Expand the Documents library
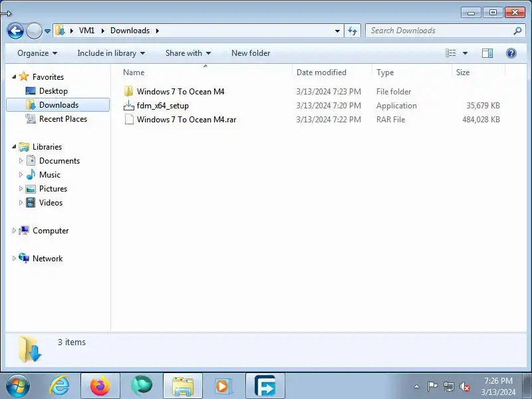This screenshot has width=532, height=399. 21,160
